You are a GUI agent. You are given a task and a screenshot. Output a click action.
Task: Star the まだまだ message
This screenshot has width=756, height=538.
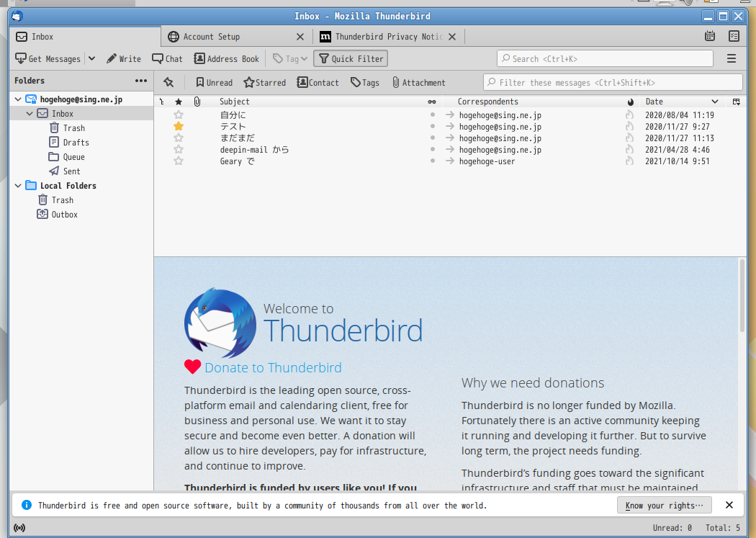coord(179,138)
